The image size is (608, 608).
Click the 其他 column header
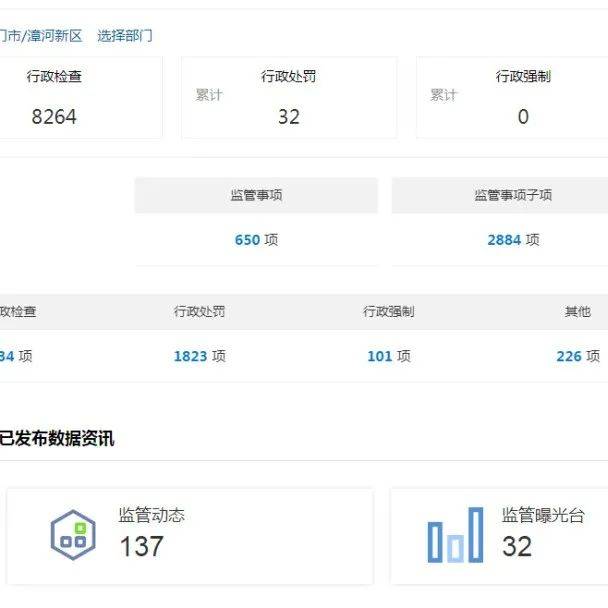577,312
